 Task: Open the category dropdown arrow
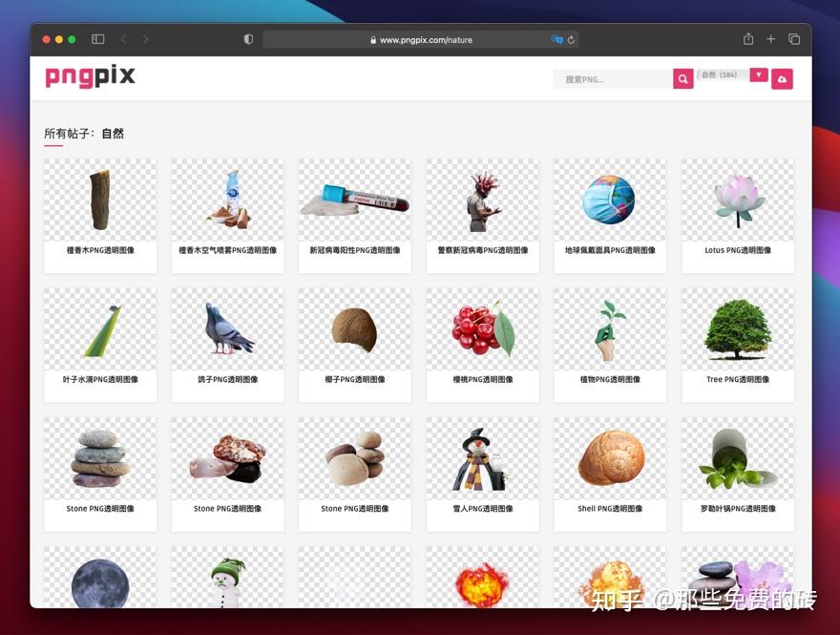point(759,75)
